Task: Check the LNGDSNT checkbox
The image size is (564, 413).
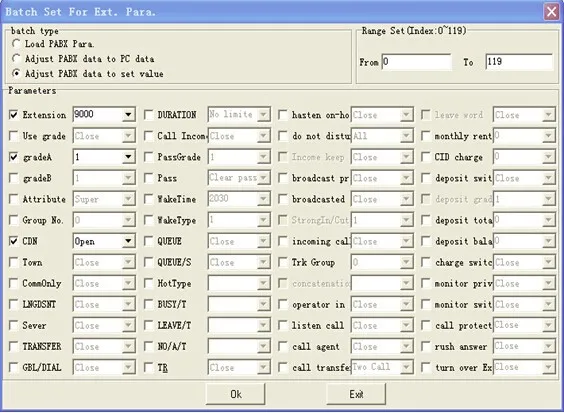Action: pos(14,304)
